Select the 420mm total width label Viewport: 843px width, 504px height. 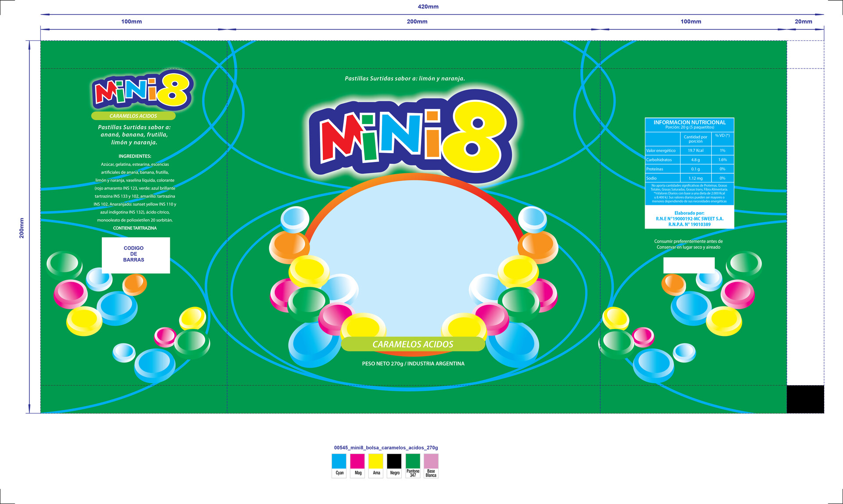pyautogui.click(x=428, y=7)
